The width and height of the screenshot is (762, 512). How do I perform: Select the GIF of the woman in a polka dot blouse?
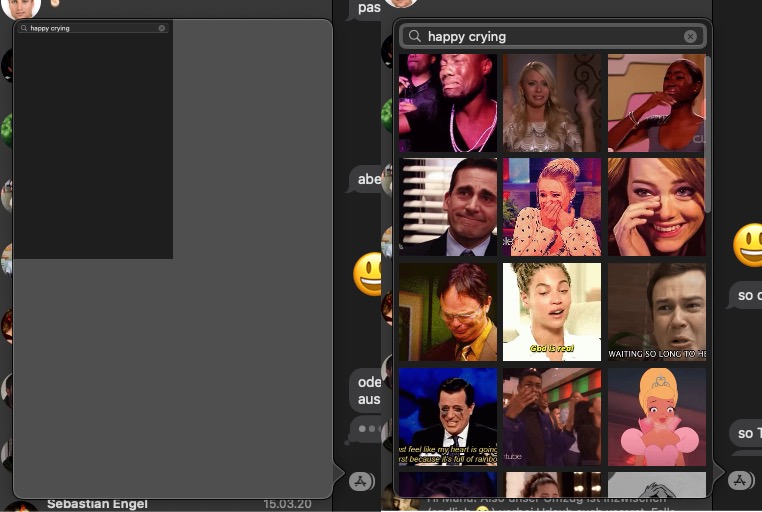[552, 207]
